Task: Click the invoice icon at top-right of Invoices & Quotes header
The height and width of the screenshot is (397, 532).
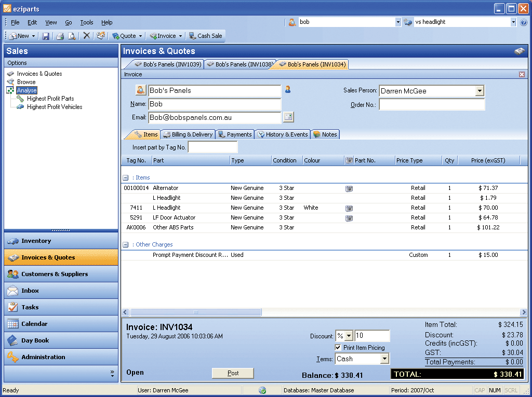Action: [x=519, y=51]
